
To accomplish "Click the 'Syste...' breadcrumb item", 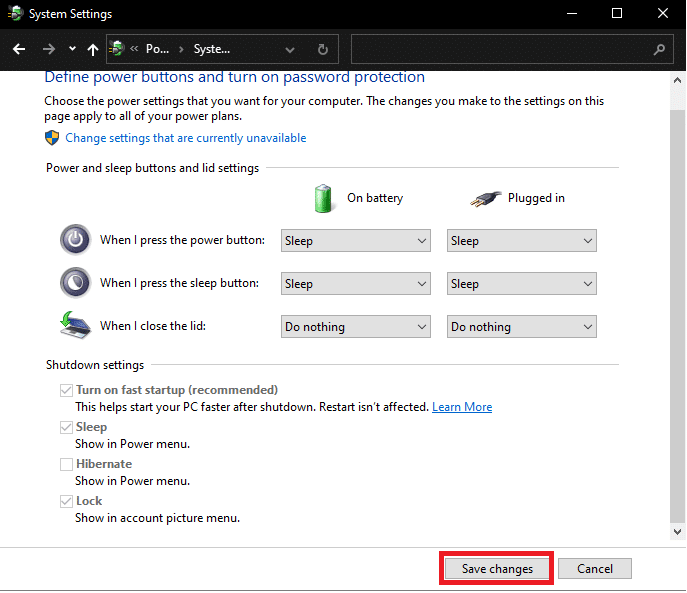I will 211,48.
